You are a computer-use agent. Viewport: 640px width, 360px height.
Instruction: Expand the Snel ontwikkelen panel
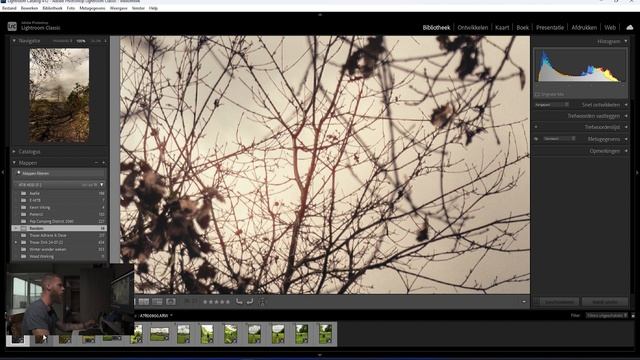click(x=626, y=105)
